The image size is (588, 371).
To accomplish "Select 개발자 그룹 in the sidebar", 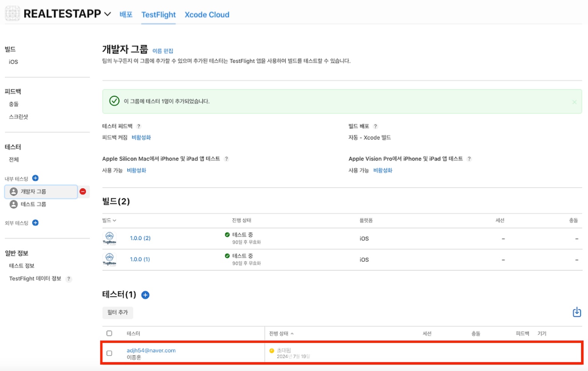I will [41, 191].
